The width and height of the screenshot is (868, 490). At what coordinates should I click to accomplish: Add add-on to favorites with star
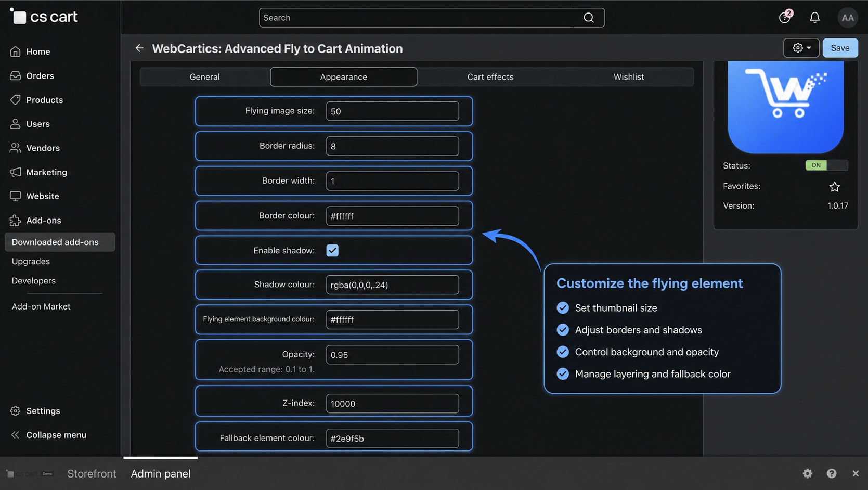[x=835, y=186]
